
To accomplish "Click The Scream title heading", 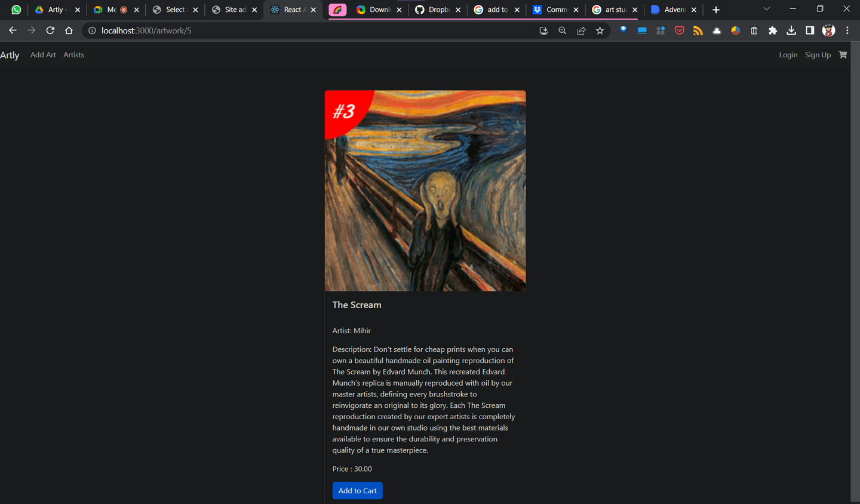I will [x=357, y=305].
